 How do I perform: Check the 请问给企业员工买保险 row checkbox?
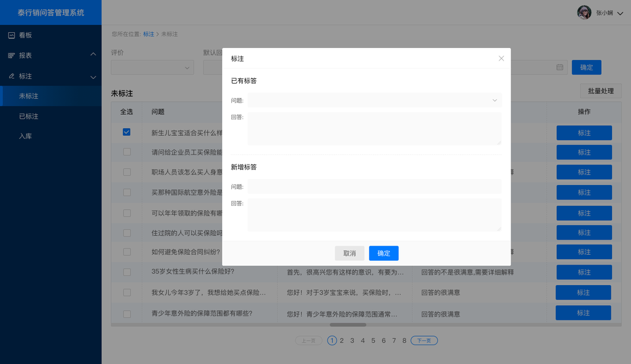[127, 152]
